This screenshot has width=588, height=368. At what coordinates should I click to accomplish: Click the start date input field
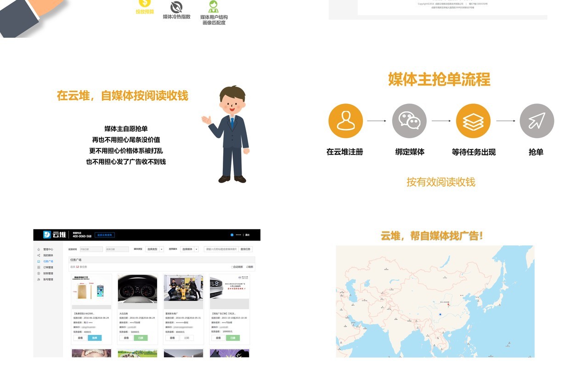click(91, 249)
